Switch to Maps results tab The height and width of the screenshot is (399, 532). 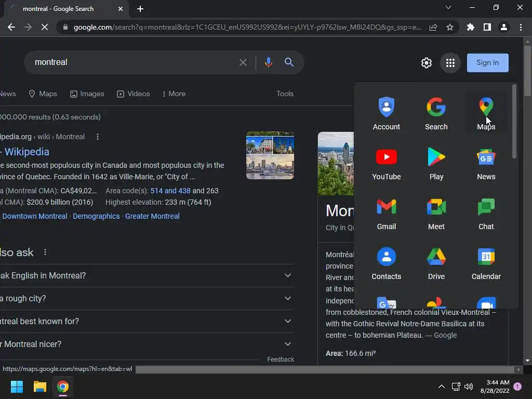(43, 94)
